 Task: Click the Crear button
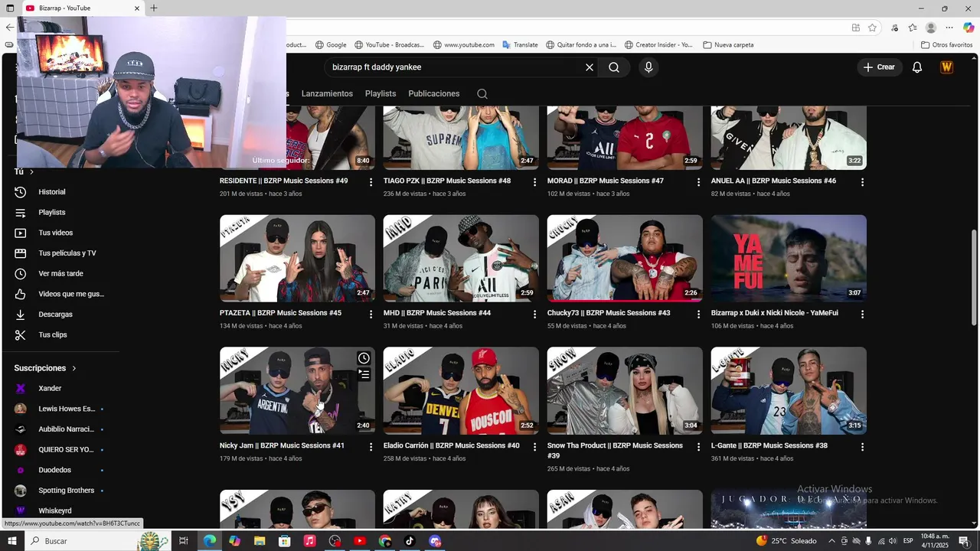click(879, 67)
